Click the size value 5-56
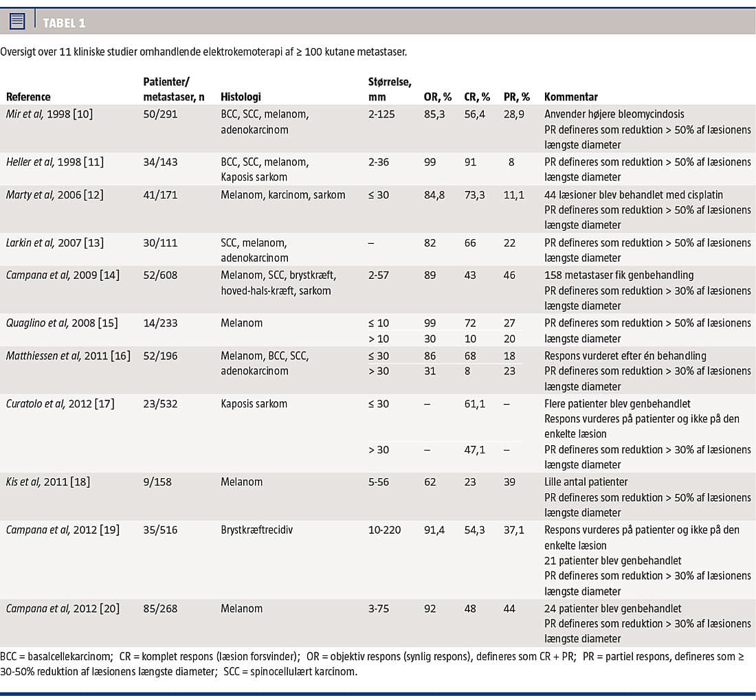 (379, 482)
